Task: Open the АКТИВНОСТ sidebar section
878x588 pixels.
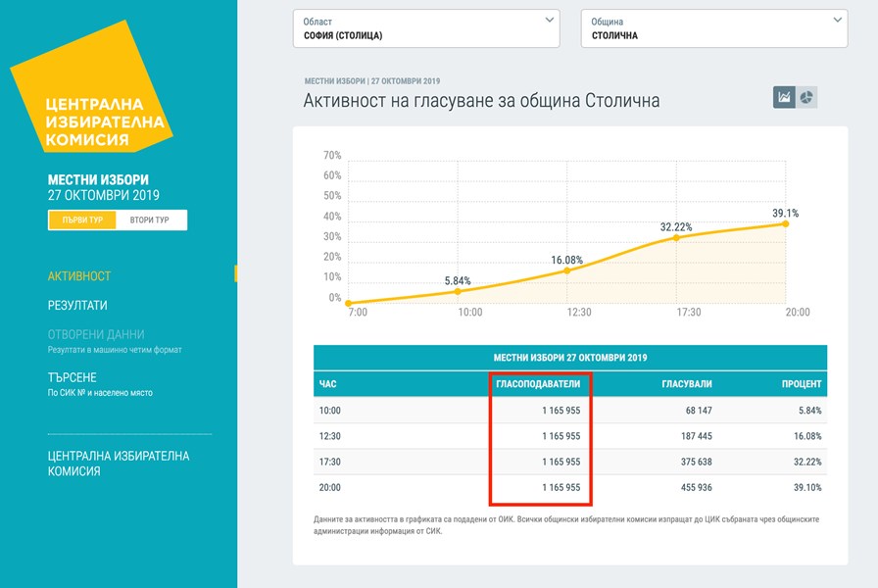Action: coord(79,276)
